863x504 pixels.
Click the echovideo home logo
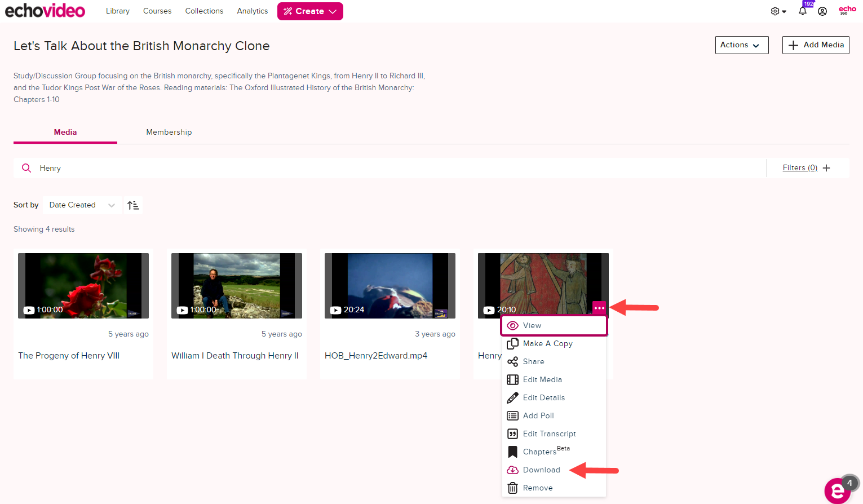45,11
